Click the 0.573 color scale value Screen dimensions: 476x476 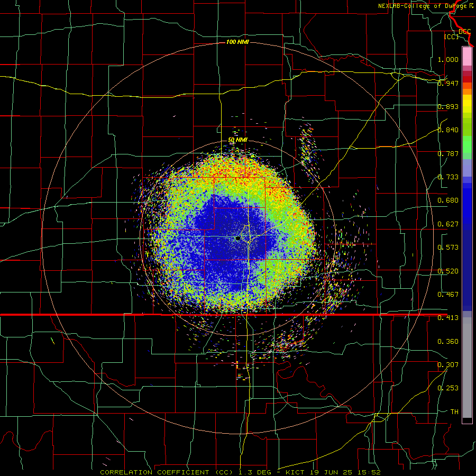coord(448,248)
